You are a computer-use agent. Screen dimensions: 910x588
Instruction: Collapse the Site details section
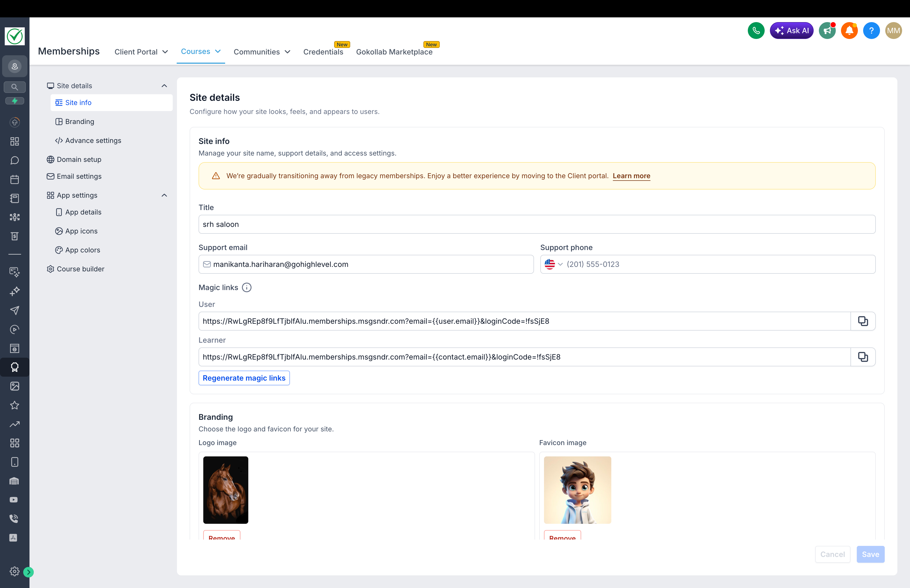(x=164, y=86)
